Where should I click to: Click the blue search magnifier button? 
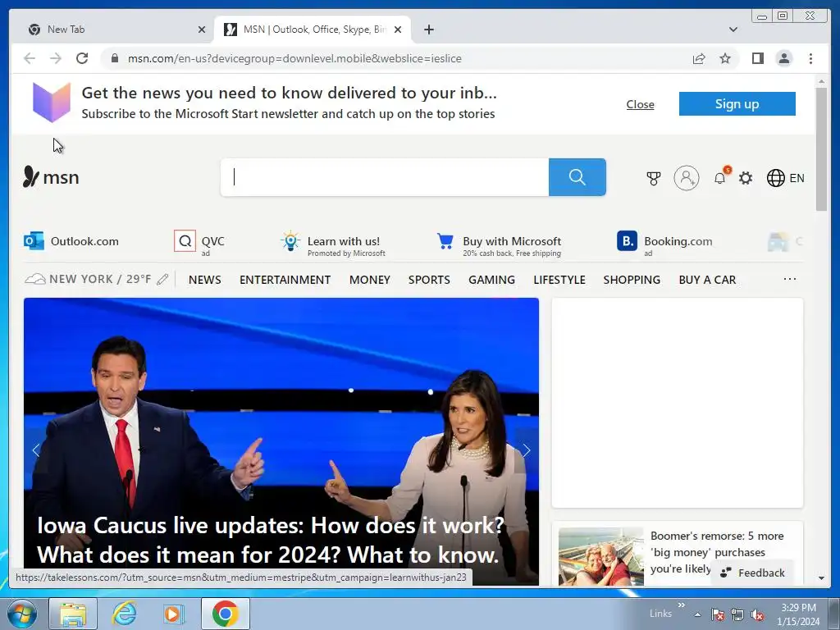pos(577,177)
